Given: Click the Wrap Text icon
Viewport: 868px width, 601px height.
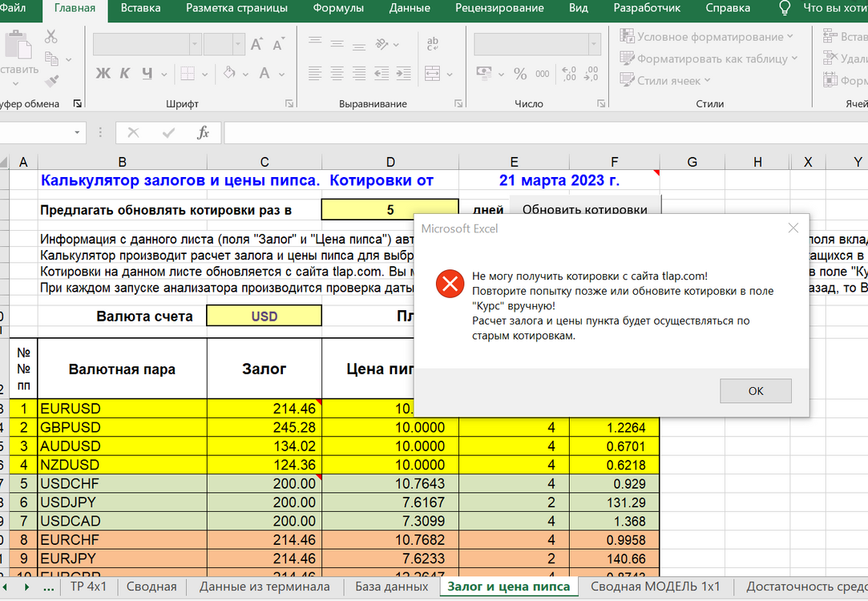Looking at the screenshot, I should 432,44.
